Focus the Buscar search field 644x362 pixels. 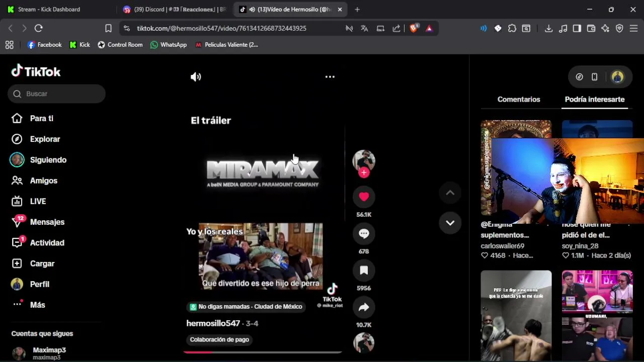[x=56, y=94]
